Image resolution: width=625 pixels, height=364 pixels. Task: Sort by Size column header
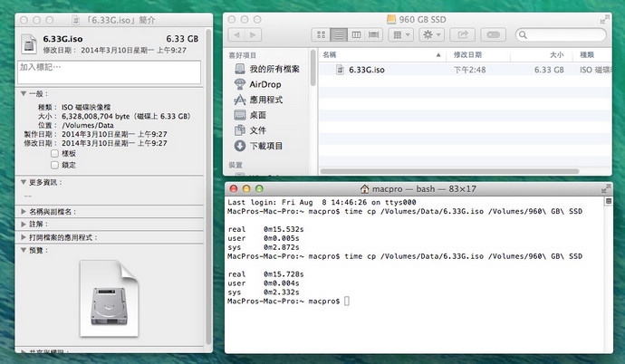coord(542,55)
